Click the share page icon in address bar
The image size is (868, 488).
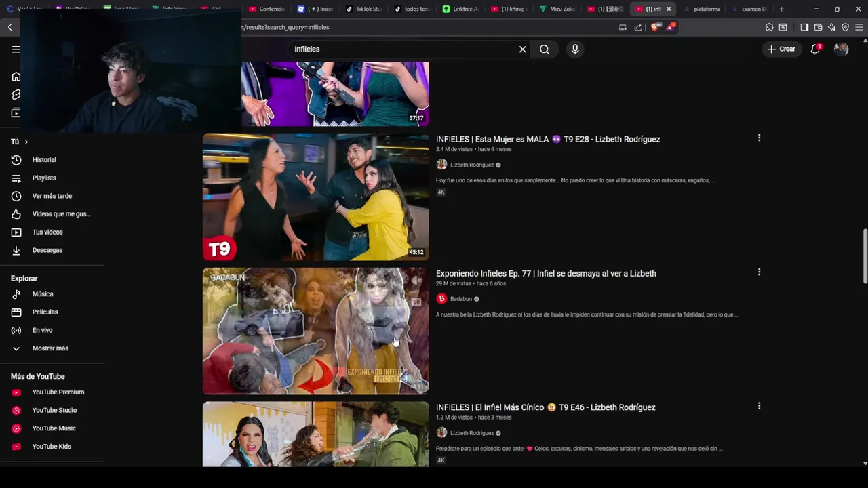click(638, 27)
